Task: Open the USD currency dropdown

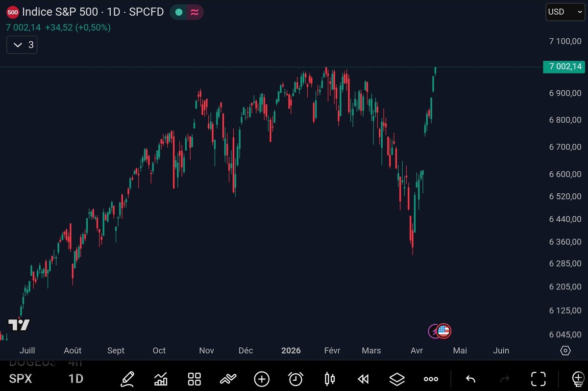Action: (565, 12)
